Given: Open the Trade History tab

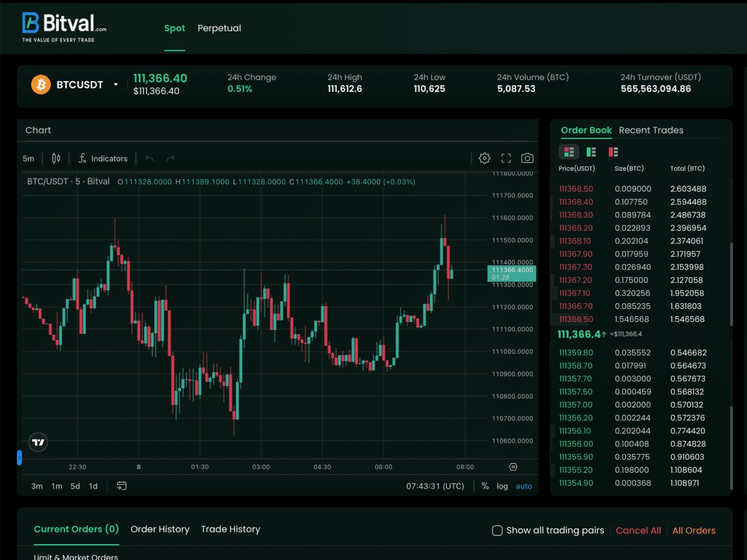Looking at the screenshot, I should point(231,529).
